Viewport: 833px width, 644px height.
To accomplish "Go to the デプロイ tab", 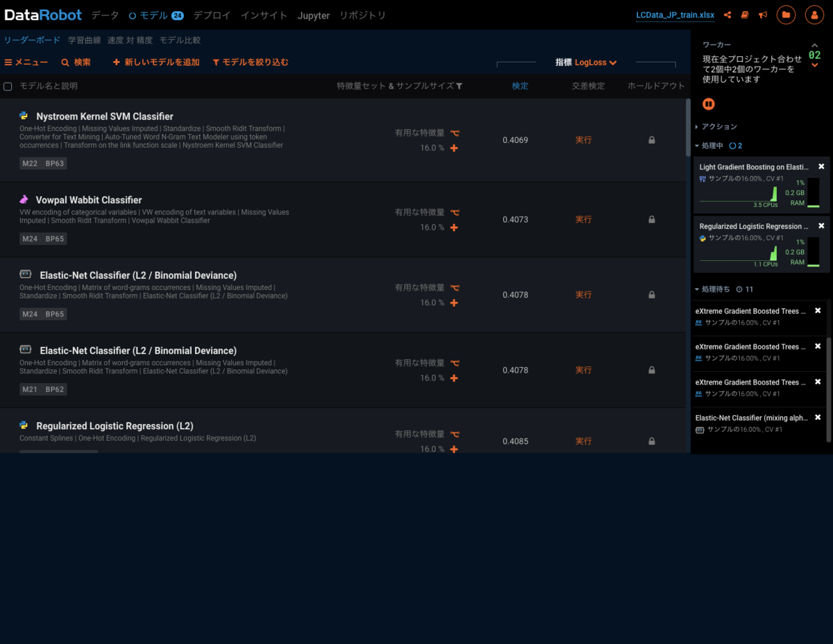I will [x=212, y=15].
